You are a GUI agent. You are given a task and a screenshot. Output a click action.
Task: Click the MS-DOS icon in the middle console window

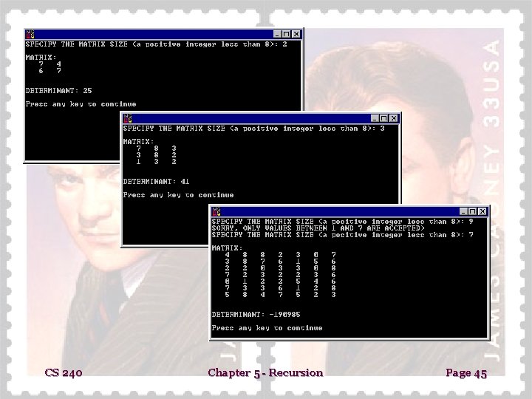pos(128,118)
